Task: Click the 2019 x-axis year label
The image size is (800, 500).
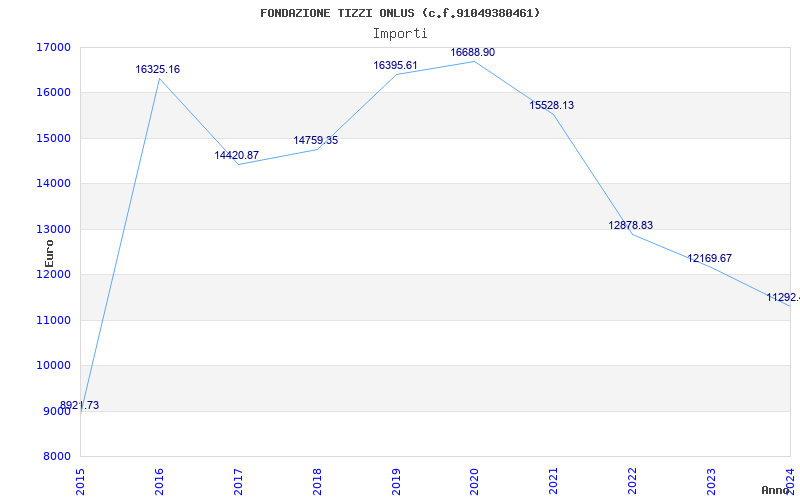Action: pyautogui.click(x=396, y=481)
